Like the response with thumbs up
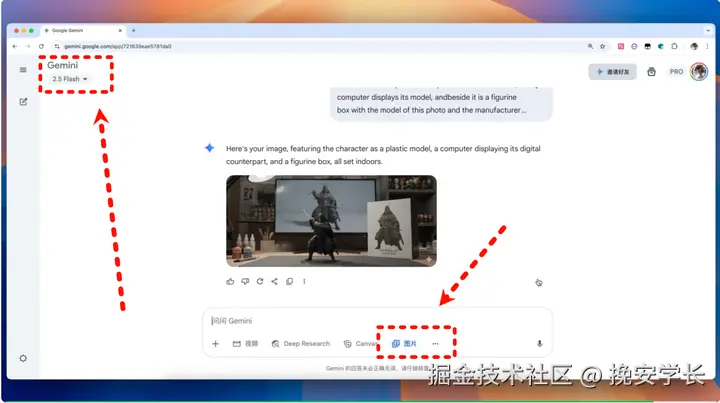This screenshot has width=720, height=403. [x=230, y=281]
